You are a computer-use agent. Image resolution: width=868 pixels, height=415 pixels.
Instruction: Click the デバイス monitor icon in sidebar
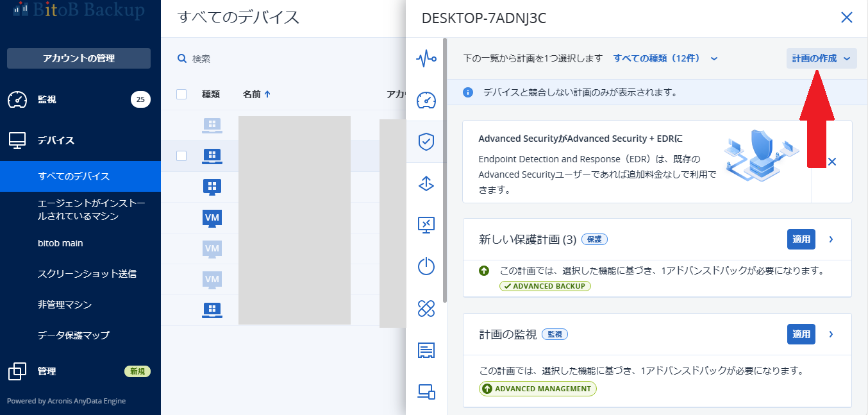pyautogui.click(x=17, y=140)
